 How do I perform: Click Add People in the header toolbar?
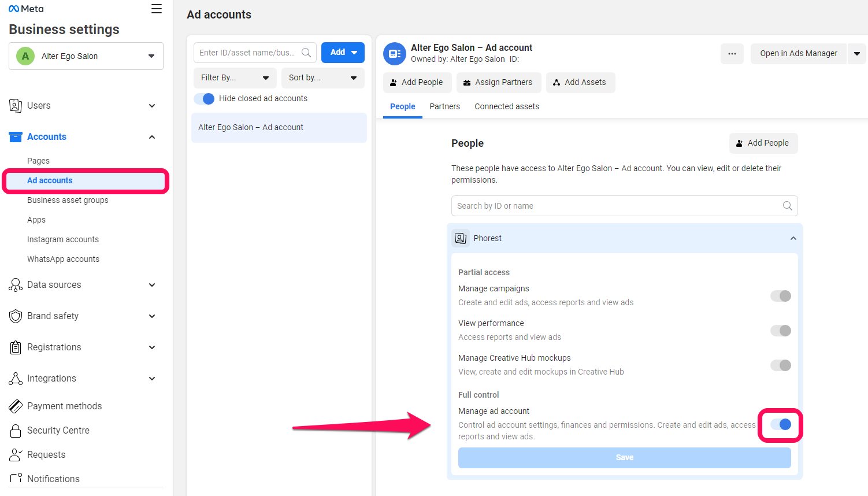click(417, 83)
